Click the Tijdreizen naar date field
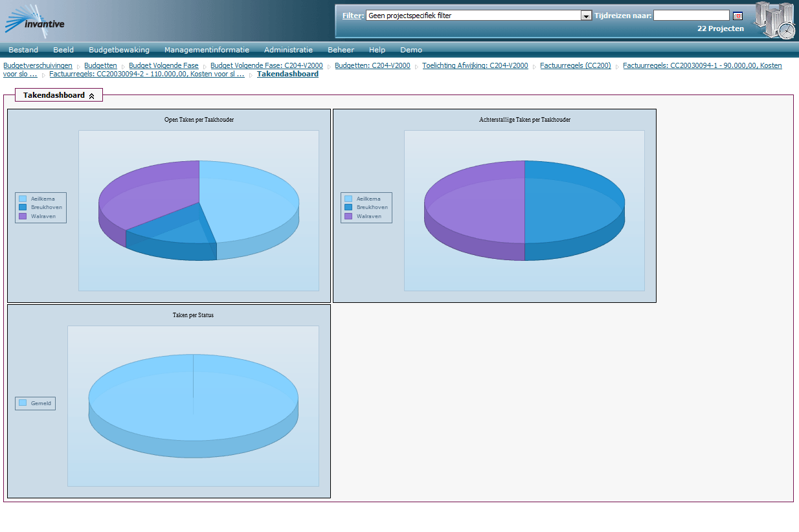The image size is (799, 532). [x=691, y=16]
